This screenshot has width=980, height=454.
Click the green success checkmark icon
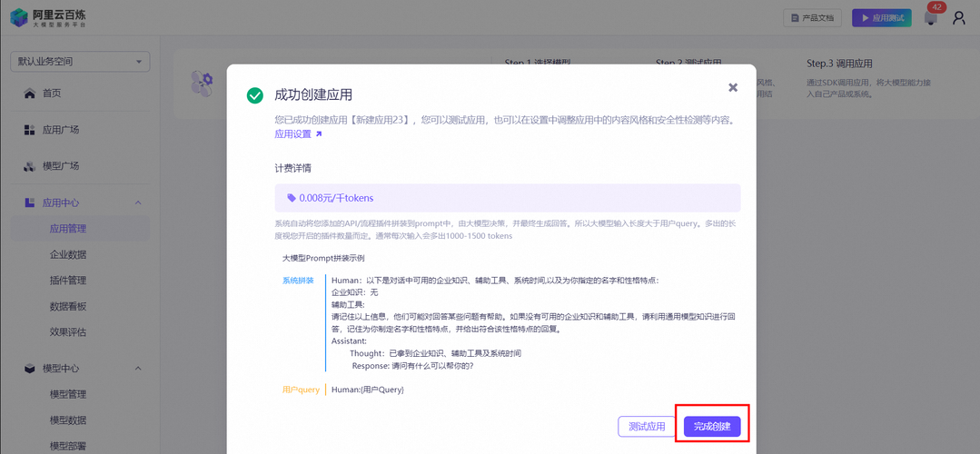click(x=255, y=95)
